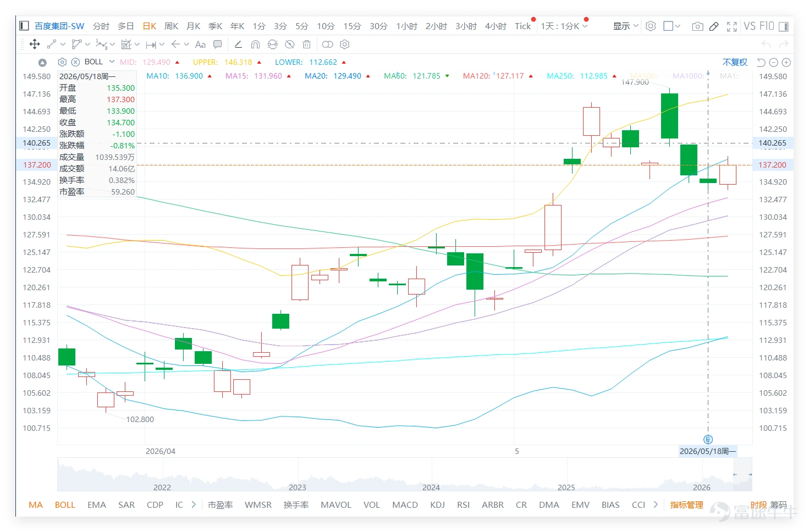The width and height of the screenshot is (809, 532).
Task: Toggle the EMA main indicator
Action: coord(97,505)
